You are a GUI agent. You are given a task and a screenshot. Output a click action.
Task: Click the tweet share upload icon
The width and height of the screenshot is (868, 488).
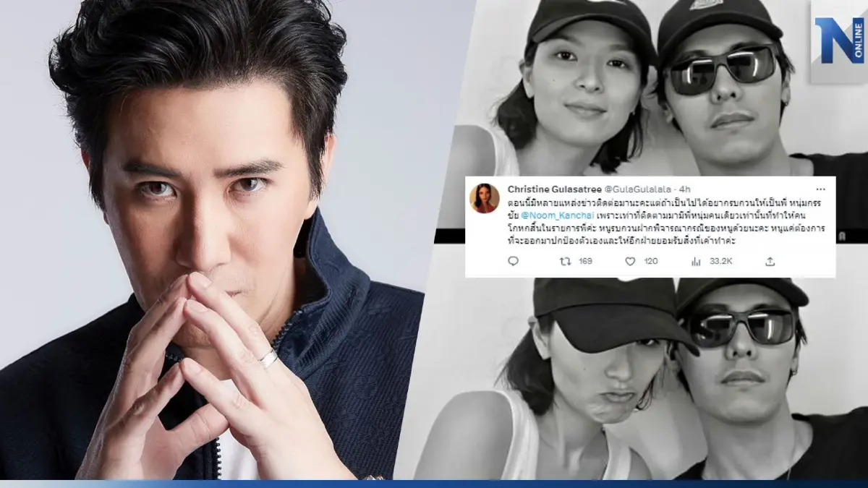[770, 261]
